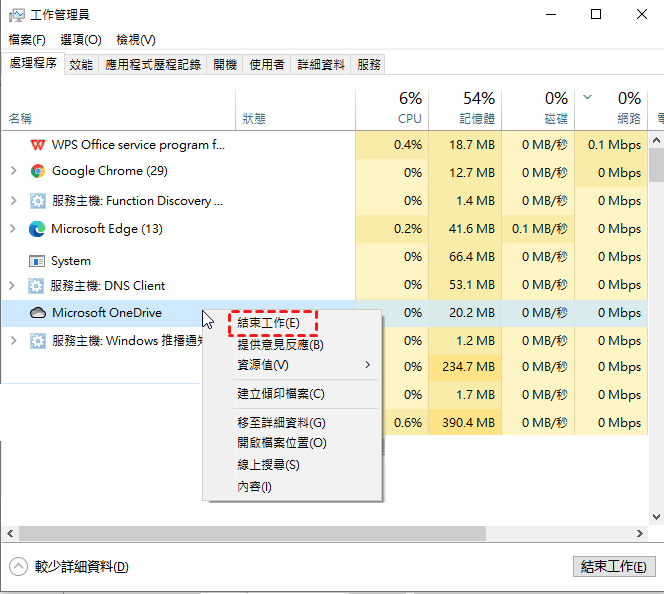Screen dimensions: 664x594
Task: Switch to the 應用程式歷程記錄 tab
Action: coord(153,65)
